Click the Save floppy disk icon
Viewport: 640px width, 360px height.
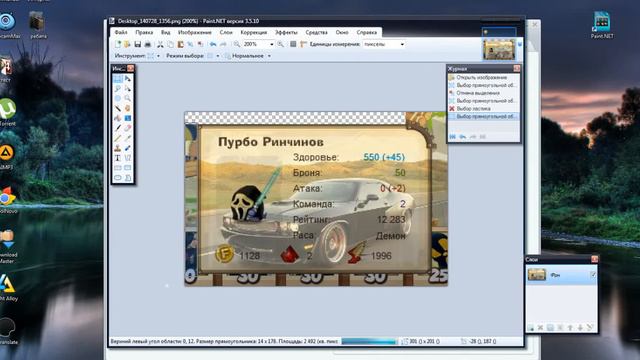138,44
